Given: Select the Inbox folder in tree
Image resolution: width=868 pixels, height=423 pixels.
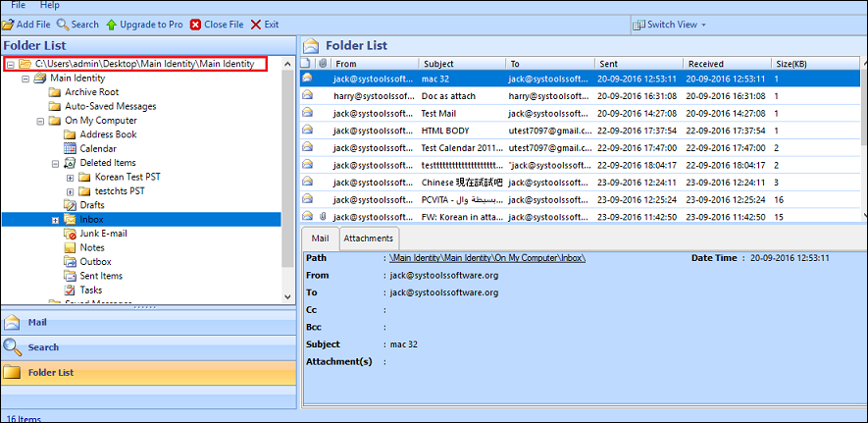Looking at the screenshot, I should point(91,219).
